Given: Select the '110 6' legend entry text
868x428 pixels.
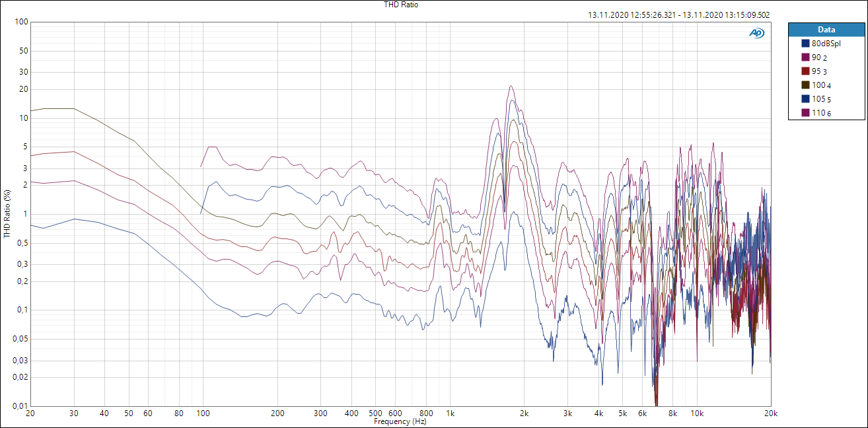Looking at the screenshot, I should point(821,113).
